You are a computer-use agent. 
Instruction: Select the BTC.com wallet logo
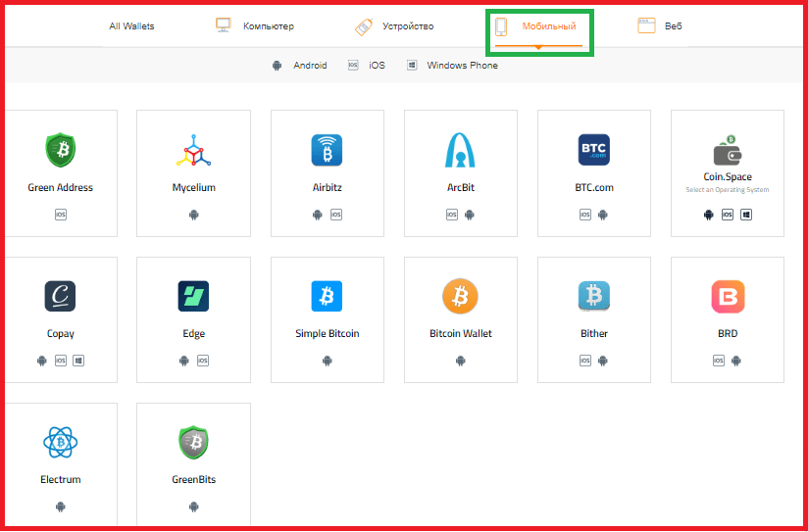pyautogui.click(x=593, y=150)
